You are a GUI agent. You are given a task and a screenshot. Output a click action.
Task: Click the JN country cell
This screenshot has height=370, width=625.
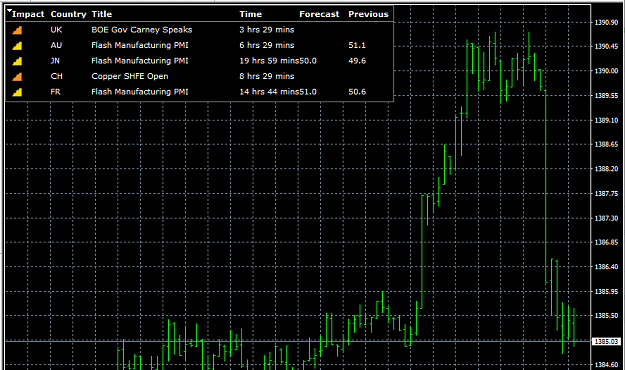coord(55,61)
